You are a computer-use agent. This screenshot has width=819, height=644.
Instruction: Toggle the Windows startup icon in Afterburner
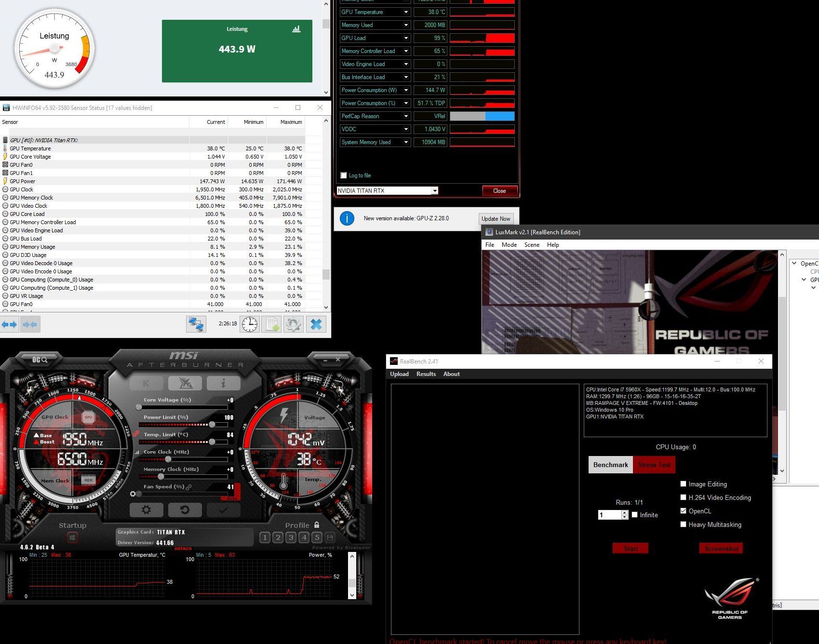tap(72, 537)
